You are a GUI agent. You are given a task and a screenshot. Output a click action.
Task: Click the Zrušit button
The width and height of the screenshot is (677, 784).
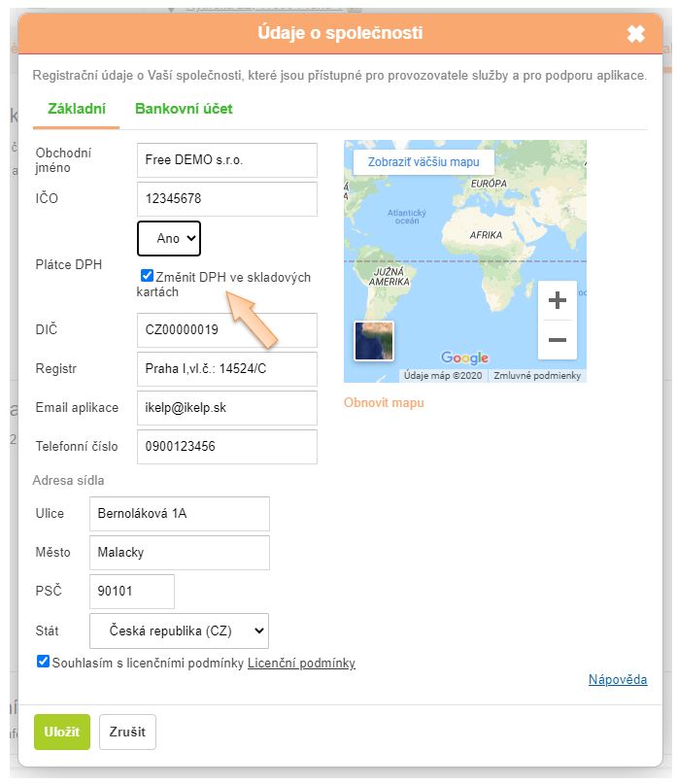(x=127, y=732)
